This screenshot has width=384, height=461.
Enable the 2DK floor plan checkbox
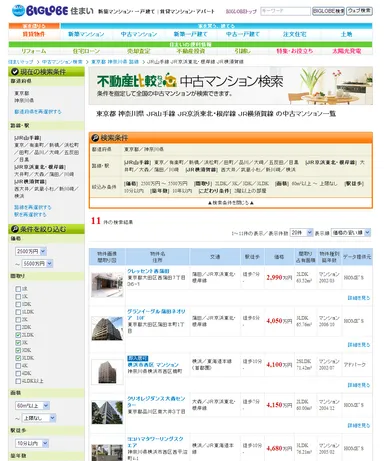pos(18,327)
